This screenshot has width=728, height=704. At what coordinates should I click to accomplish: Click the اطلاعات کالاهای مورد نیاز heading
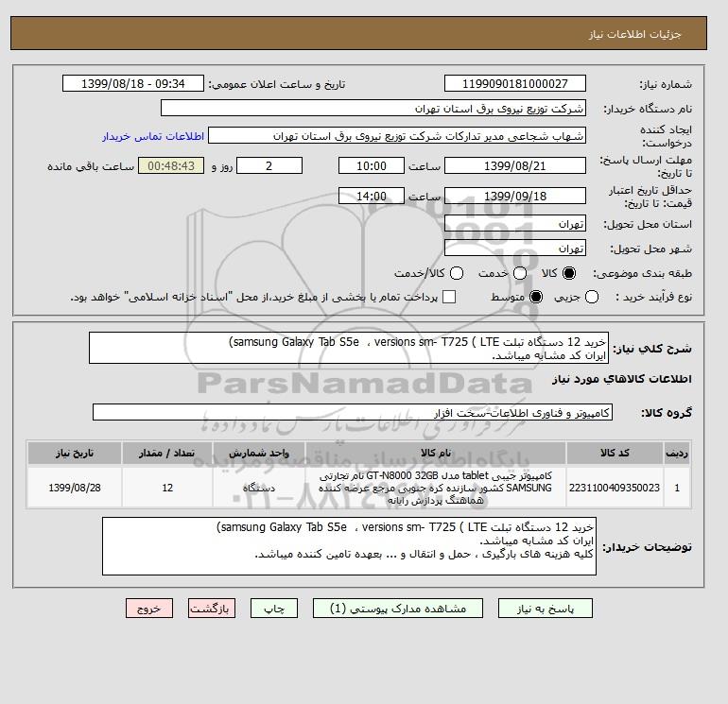pos(622,379)
